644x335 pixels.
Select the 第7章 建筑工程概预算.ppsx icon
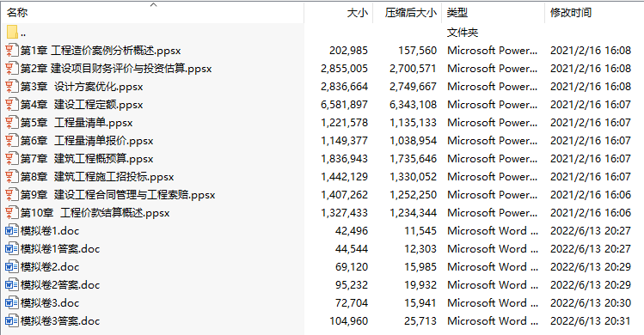tap(11, 159)
